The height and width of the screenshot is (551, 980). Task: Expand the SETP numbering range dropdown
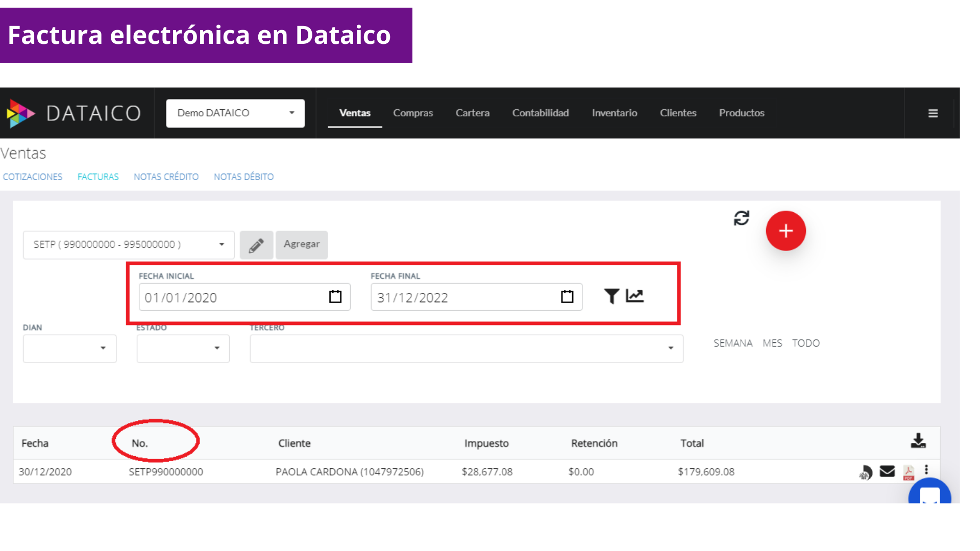[x=129, y=245]
